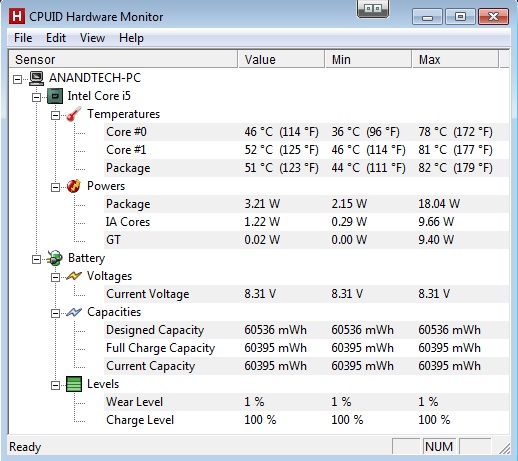The image size is (518, 461).
Task: Click the NUM status bar indicator
Action: pos(439,447)
